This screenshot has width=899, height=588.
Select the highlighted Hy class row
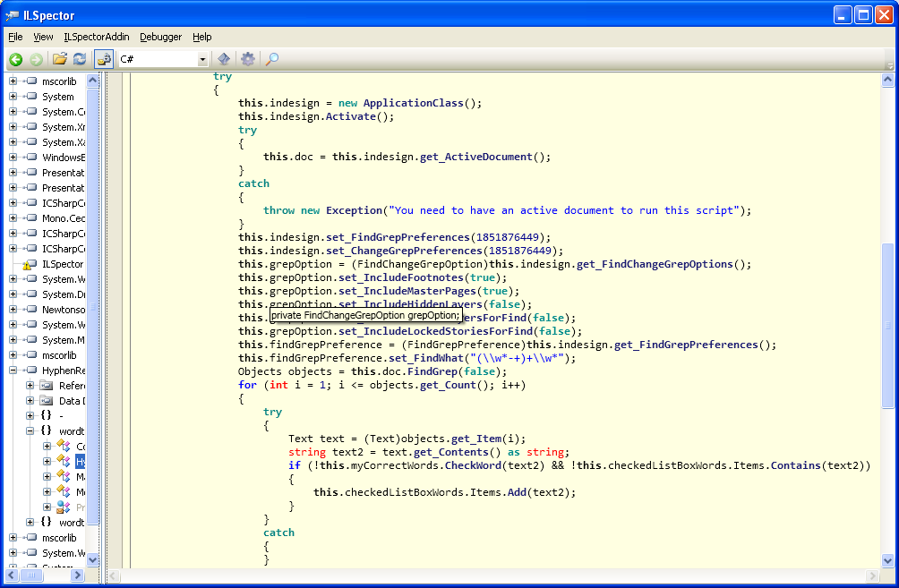(81, 461)
